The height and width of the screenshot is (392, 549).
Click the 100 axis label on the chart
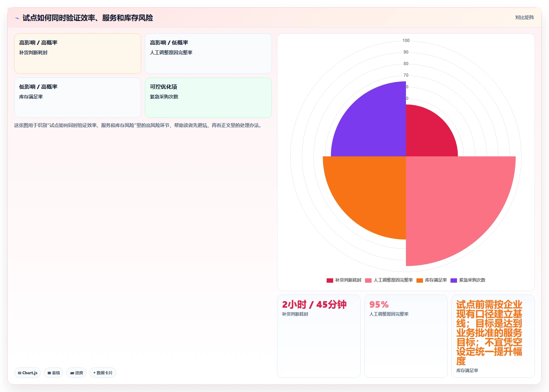coord(406,41)
